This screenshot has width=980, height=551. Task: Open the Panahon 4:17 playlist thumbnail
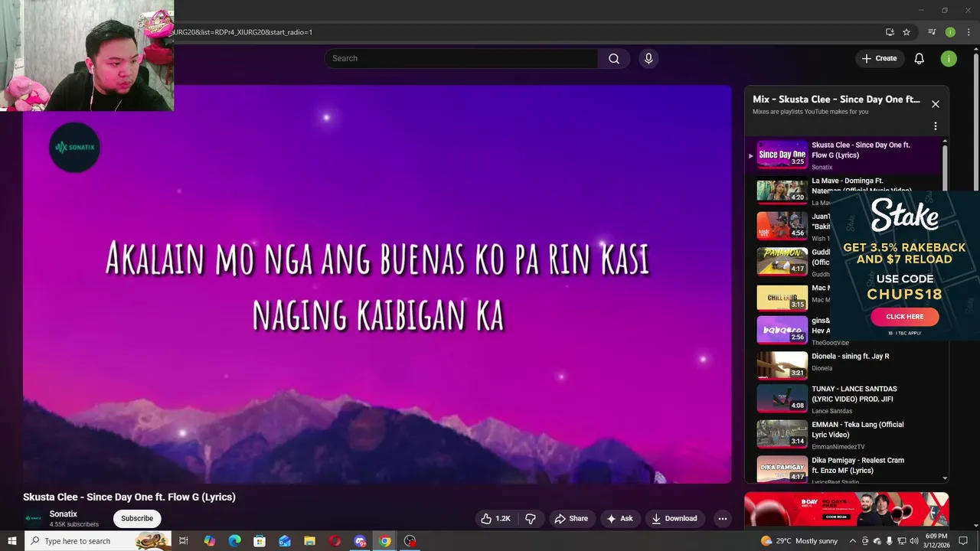(x=782, y=262)
